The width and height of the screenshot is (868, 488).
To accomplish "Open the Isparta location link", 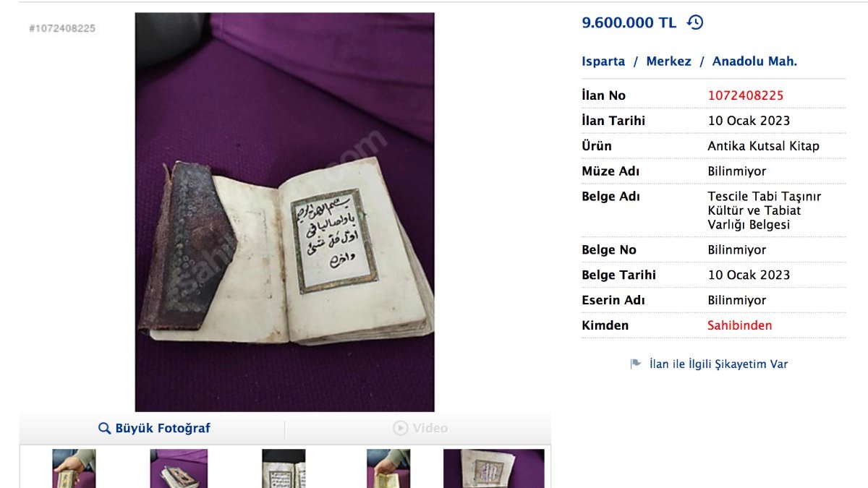I will (x=603, y=61).
